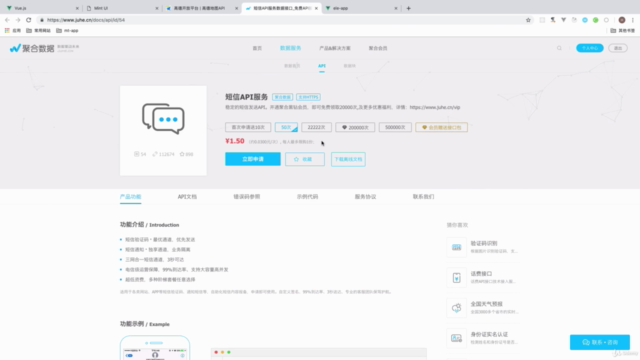This screenshot has height=360, width=640.
Task: Select the 首次申请送10次 package option
Action: coord(248,127)
